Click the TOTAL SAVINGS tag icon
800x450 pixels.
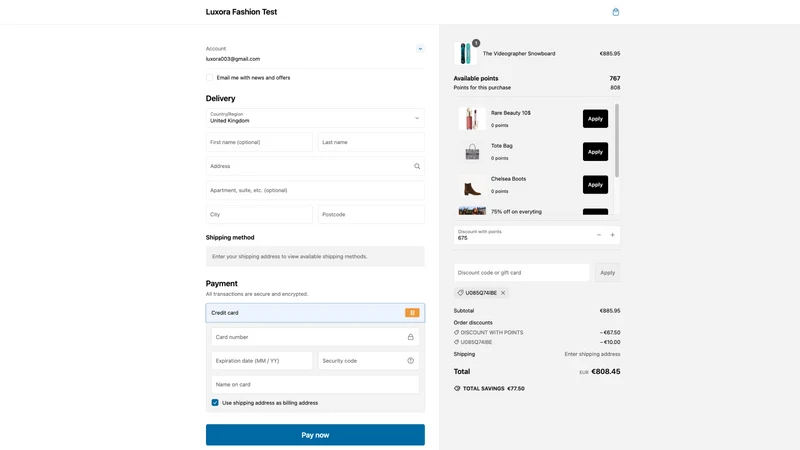click(457, 388)
